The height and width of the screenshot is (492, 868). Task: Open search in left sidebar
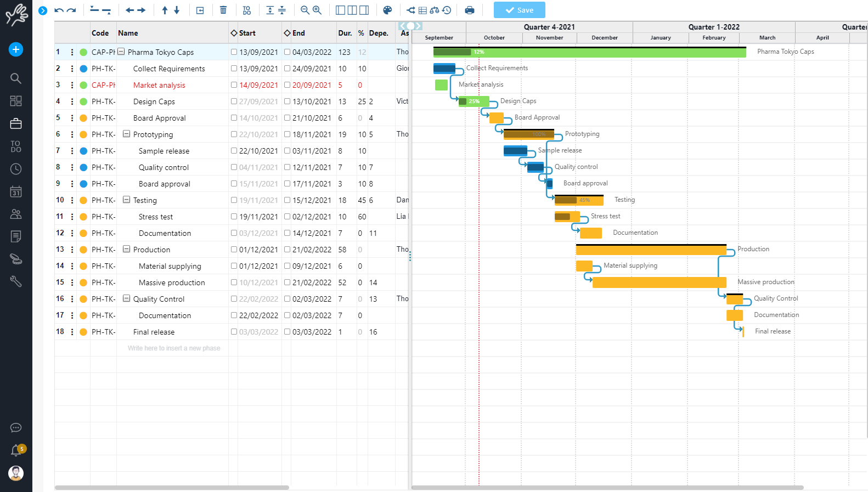click(16, 78)
